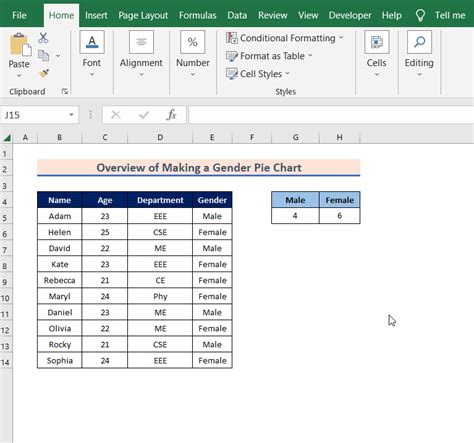The image size is (474, 443).
Task: Switch to the View tab
Action: click(308, 15)
